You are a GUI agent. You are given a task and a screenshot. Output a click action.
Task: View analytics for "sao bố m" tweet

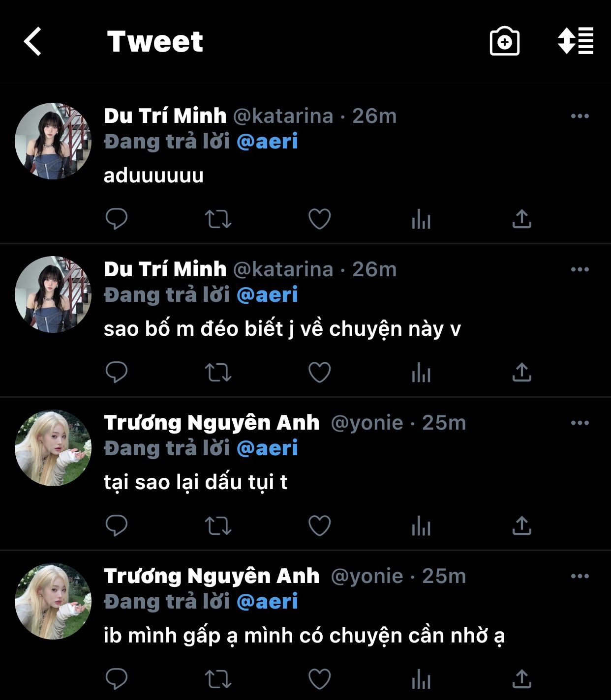421,373
